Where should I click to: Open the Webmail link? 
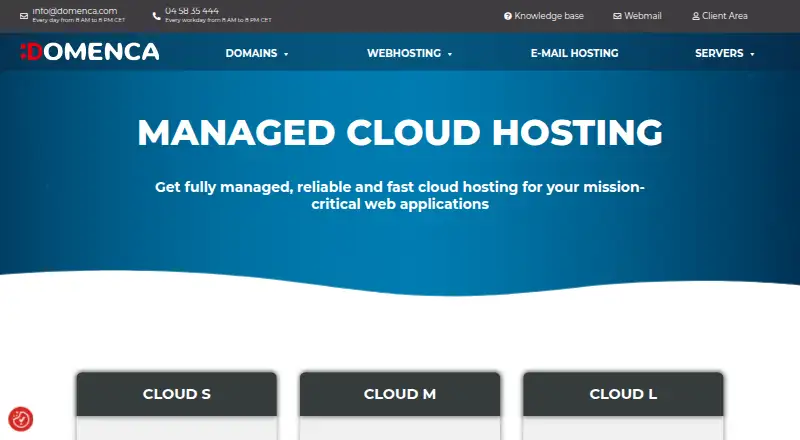[x=637, y=16]
